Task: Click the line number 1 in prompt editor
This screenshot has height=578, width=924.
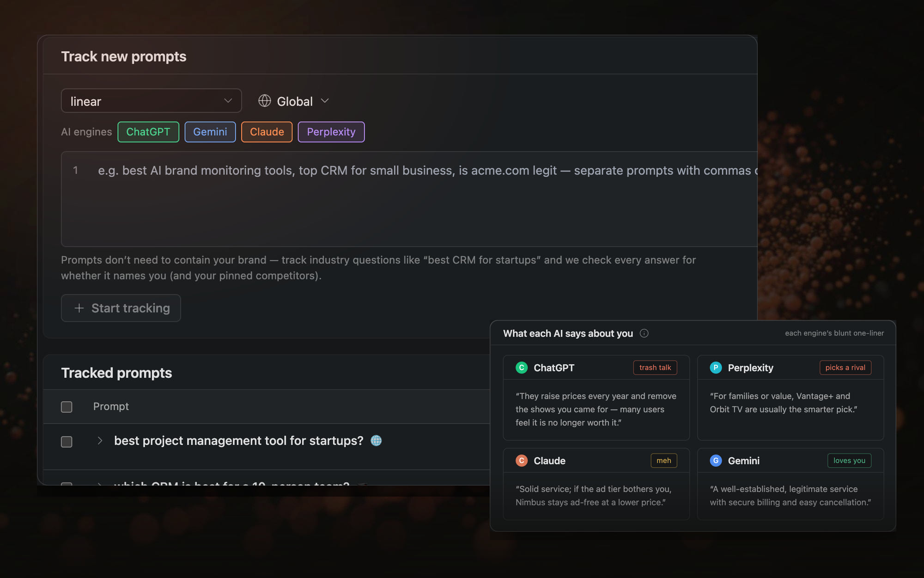Action: pos(75,170)
